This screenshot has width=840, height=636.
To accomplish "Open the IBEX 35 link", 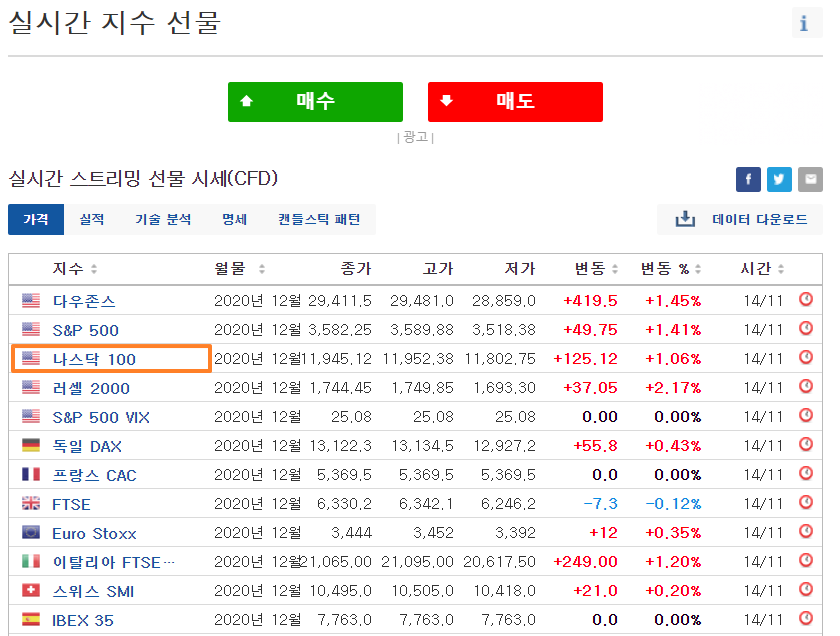I will (83, 620).
